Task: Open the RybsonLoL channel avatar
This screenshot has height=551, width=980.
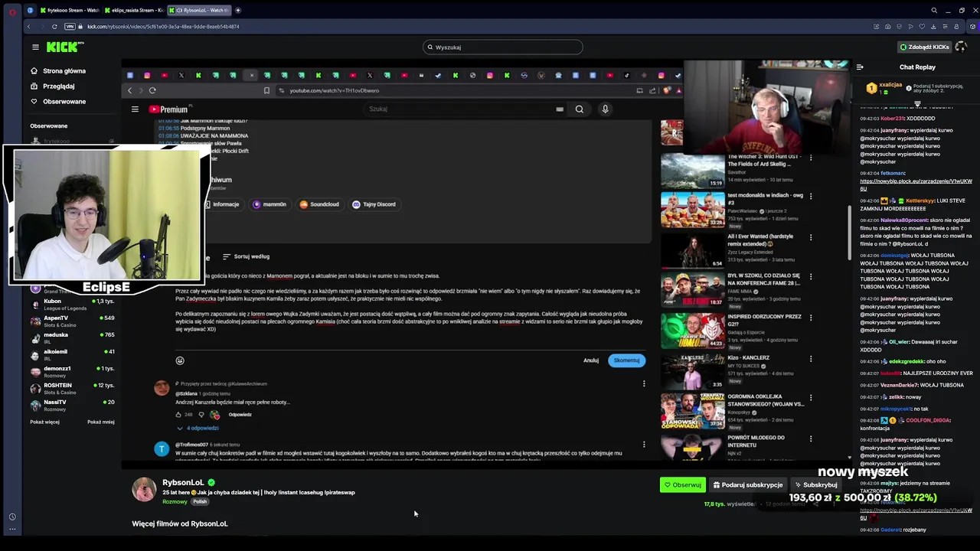Action: tap(144, 489)
